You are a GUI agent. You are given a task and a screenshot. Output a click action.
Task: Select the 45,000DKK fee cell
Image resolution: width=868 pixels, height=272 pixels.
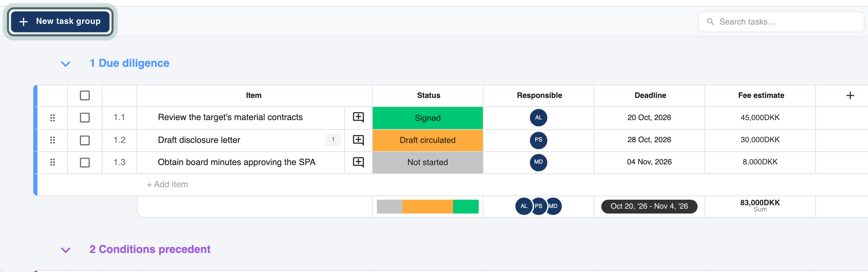(x=760, y=118)
